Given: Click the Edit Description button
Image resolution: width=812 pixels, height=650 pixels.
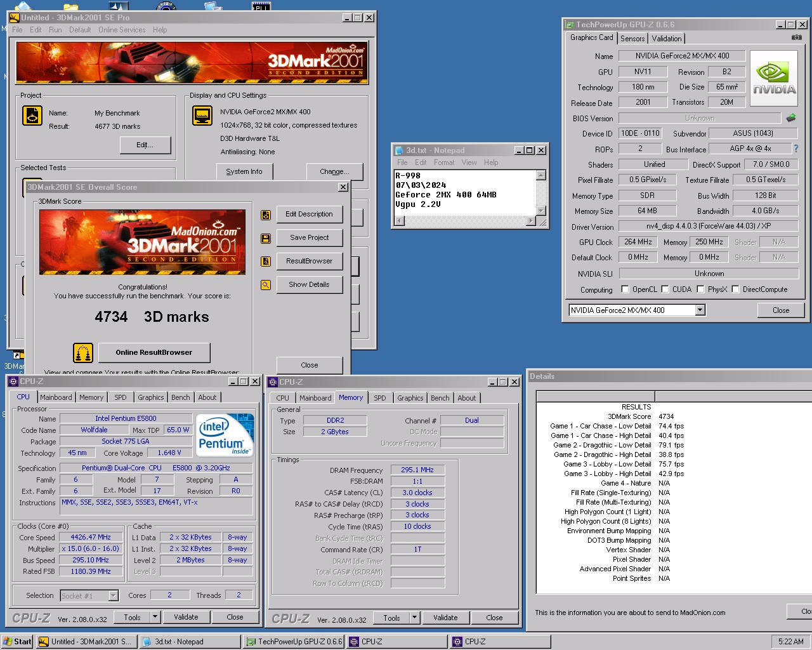Looking at the screenshot, I should click(x=309, y=215).
